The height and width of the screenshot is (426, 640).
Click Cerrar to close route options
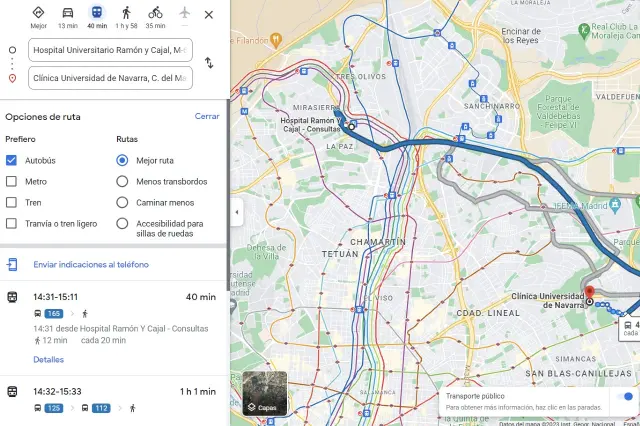tap(207, 116)
